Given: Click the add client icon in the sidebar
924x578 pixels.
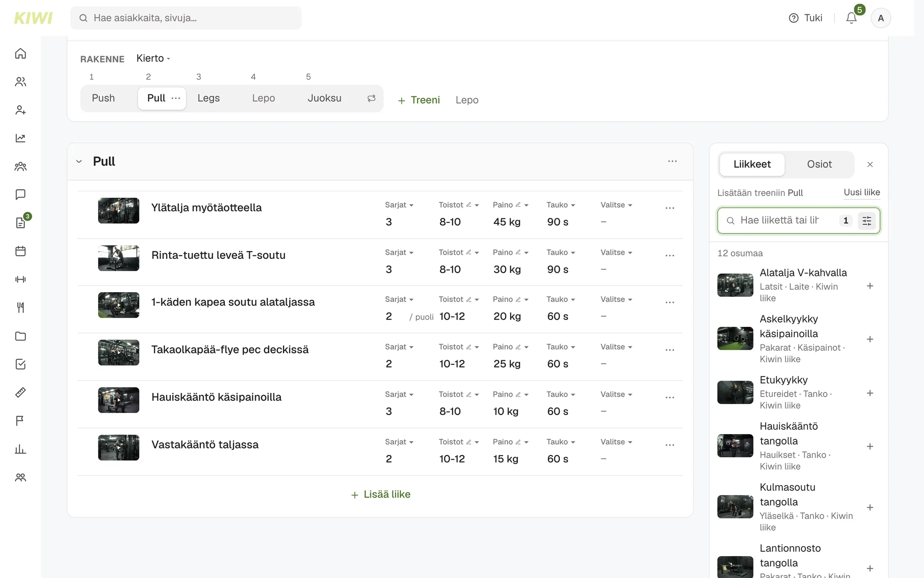Looking at the screenshot, I should [20, 110].
